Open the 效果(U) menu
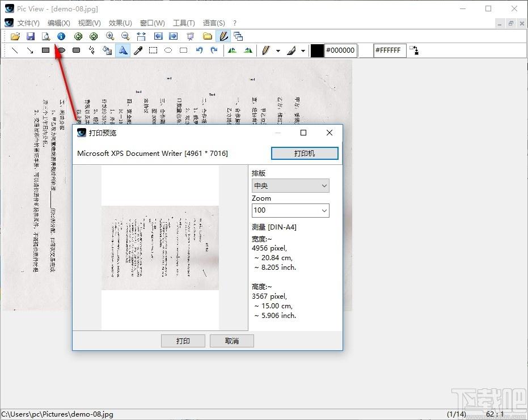528x420 pixels. 120,23
